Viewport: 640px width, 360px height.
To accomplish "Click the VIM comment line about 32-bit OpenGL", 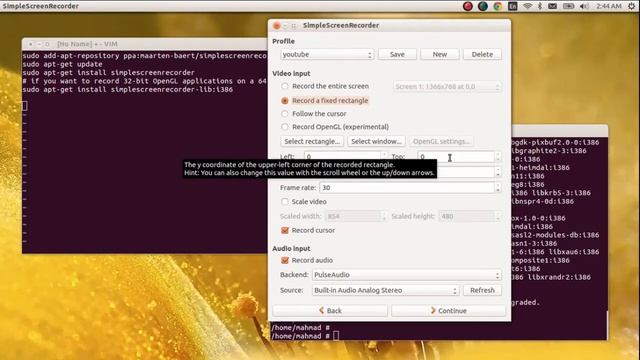I will click(x=144, y=81).
